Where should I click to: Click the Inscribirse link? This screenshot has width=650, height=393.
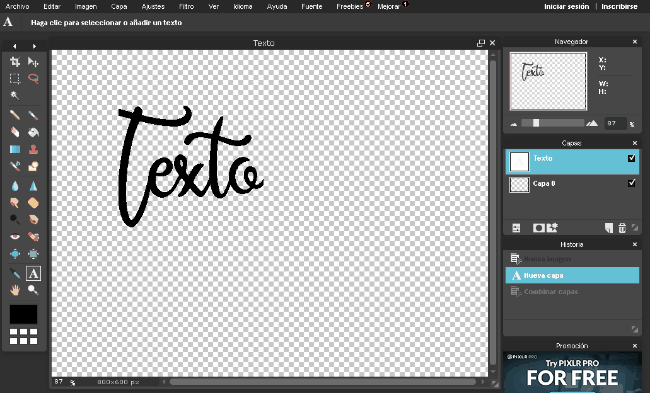pos(619,6)
